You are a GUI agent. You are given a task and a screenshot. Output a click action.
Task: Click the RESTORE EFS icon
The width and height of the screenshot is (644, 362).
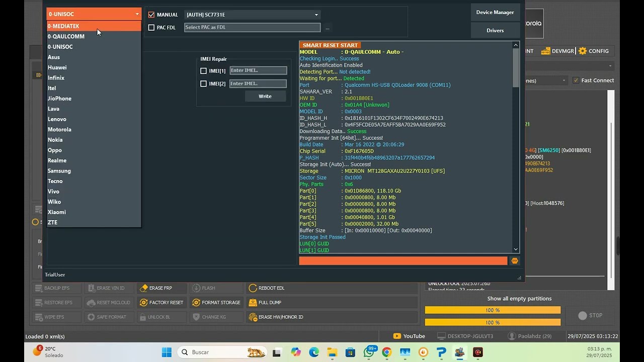coord(39,303)
